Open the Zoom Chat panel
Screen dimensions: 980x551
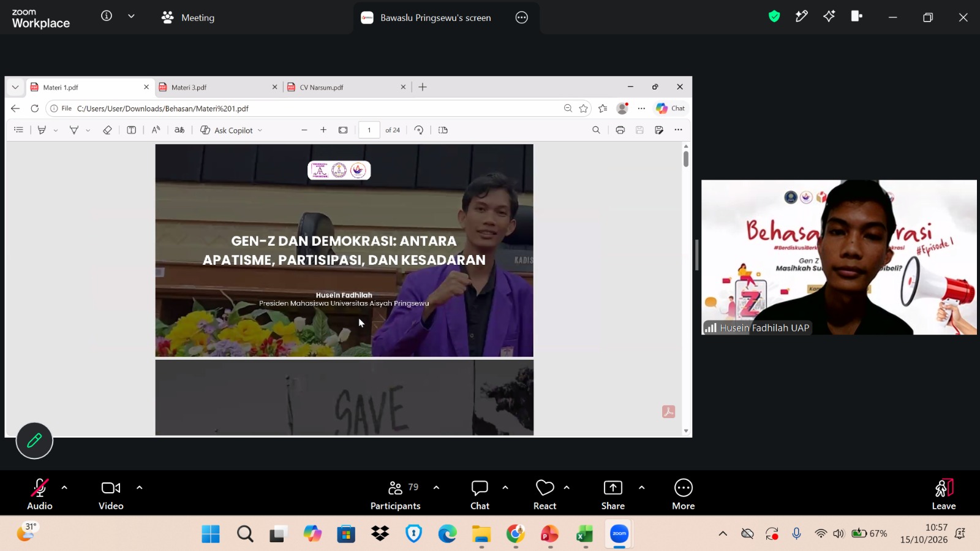coord(480,494)
